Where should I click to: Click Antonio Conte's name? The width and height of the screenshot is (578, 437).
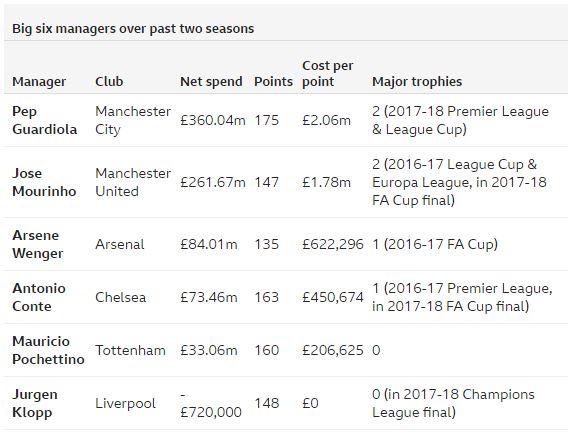coord(39,297)
